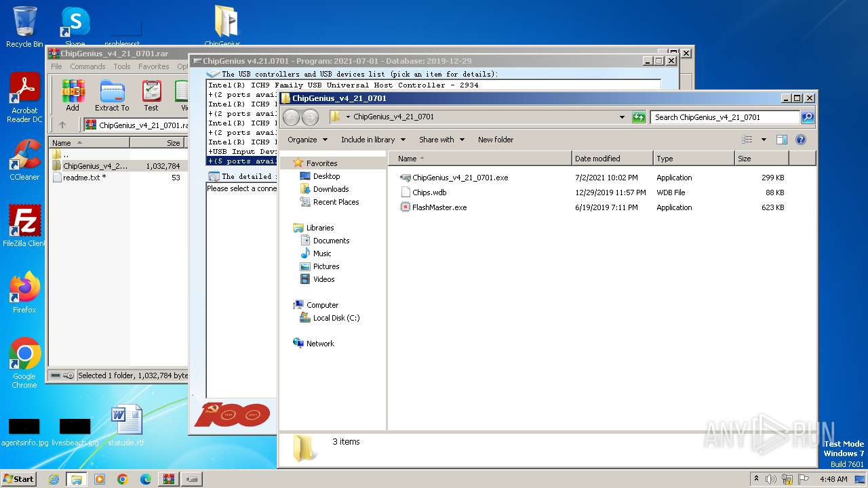The height and width of the screenshot is (488, 868).
Task: Open WinRAR Favorites menu
Action: tap(154, 66)
